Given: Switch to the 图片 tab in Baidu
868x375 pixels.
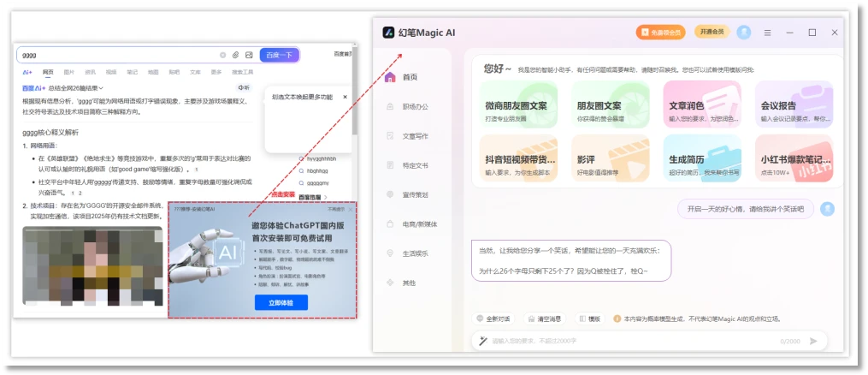Looking at the screenshot, I should (x=69, y=72).
